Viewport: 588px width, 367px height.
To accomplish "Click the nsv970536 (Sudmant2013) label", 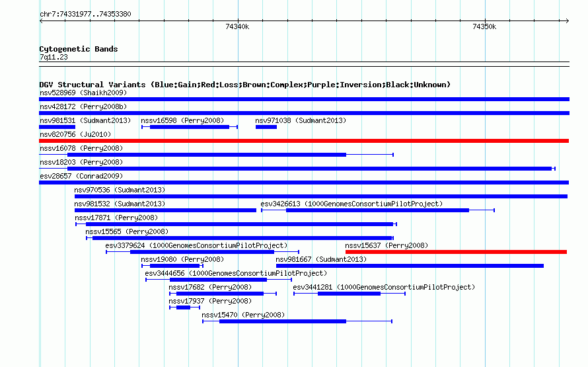I will (120, 190).
